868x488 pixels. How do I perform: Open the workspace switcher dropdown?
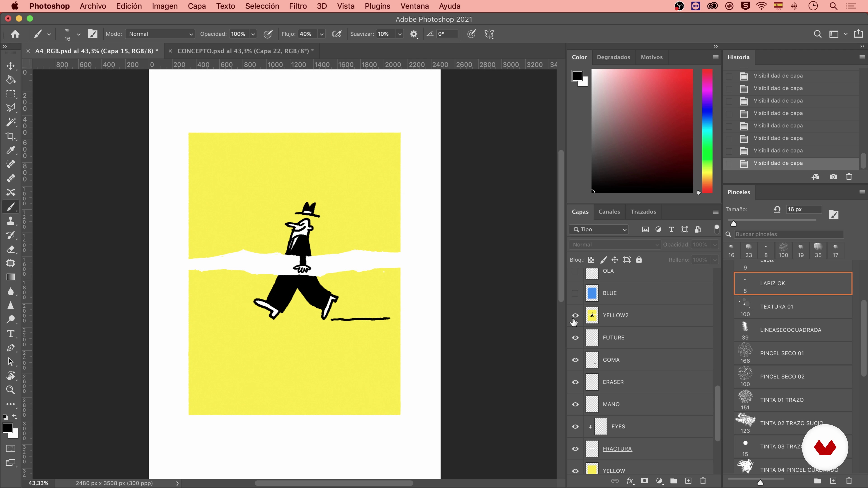tap(845, 34)
